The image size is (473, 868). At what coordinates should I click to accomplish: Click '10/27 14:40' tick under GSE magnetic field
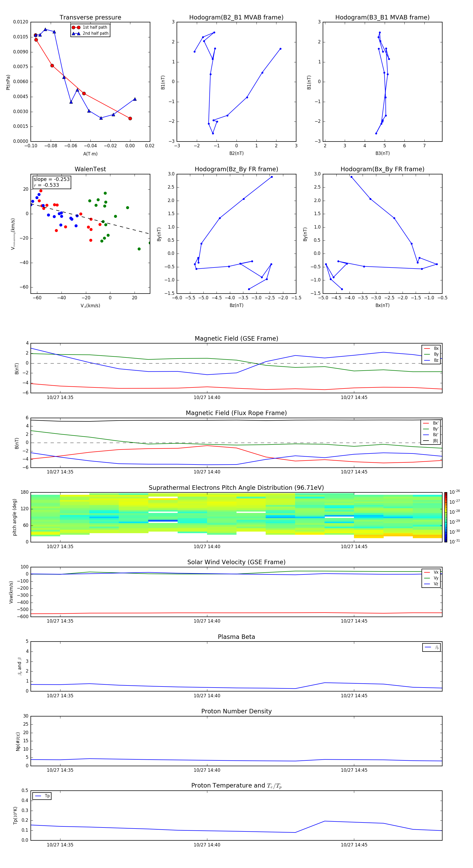[207, 398]
